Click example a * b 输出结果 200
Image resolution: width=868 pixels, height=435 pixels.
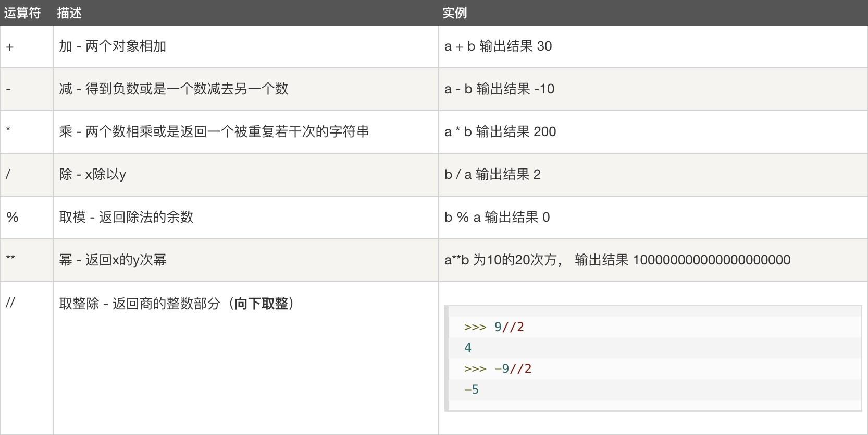click(x=500, y=131)
